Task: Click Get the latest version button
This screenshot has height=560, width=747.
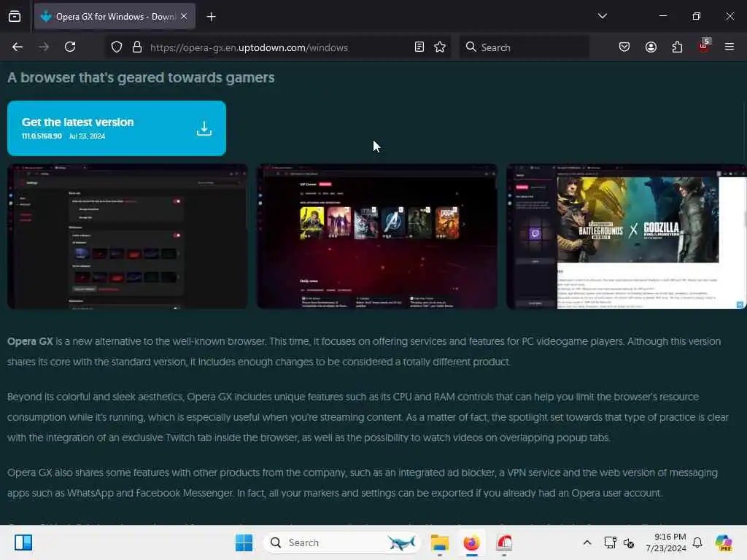Action: 117,128
